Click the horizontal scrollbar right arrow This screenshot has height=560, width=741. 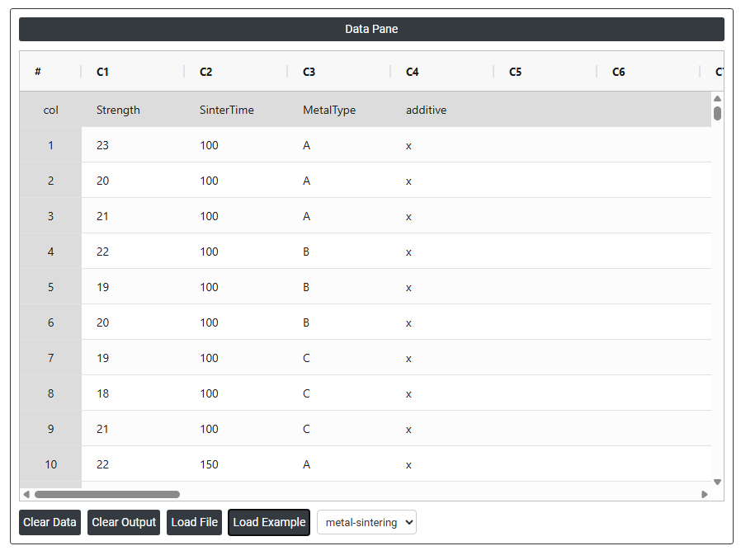[x=705, y=494]
